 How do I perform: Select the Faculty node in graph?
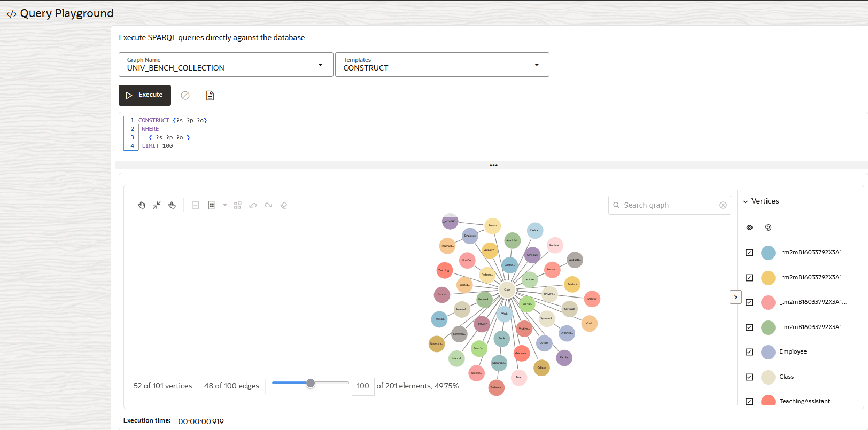point(564,358)
